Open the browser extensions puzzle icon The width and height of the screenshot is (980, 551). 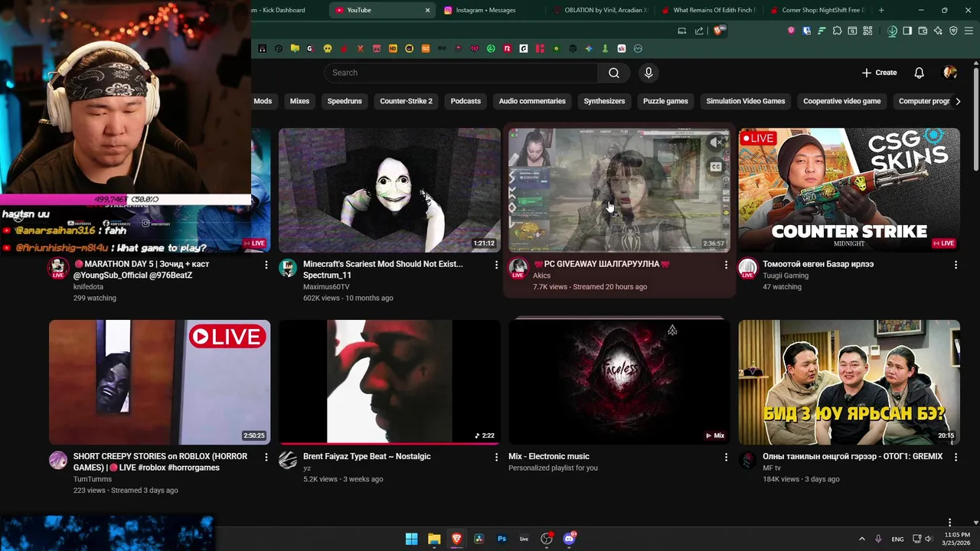pyautogui.click(x=837, y=31)
